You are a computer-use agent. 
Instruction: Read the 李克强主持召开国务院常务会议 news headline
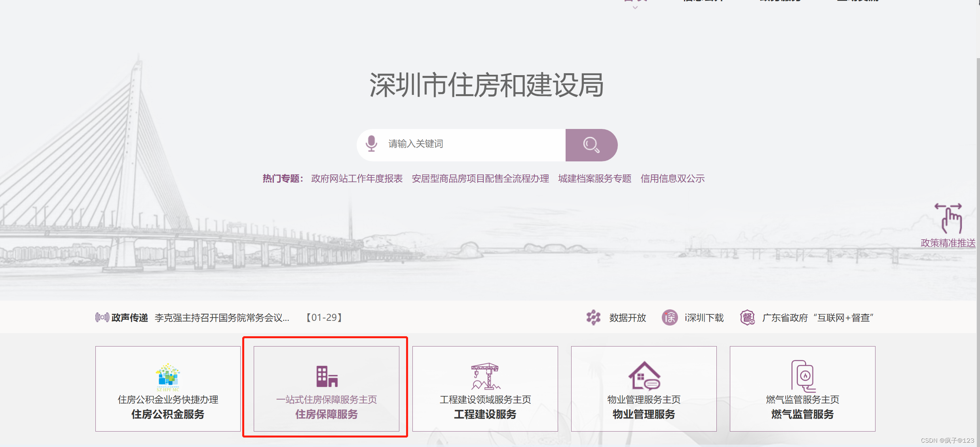pos(222,318)
